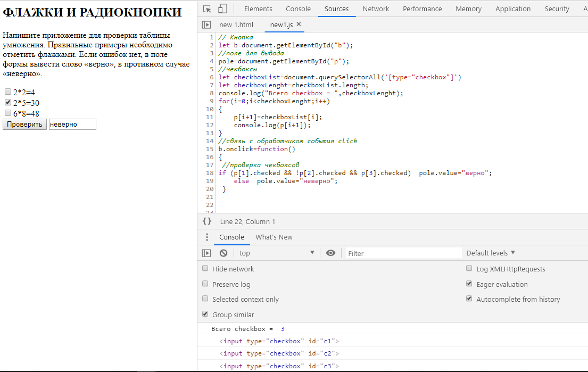588x372 pixels.
Task: Check the 2*2=4 checkbox
Action: click(x=8, y=92)
